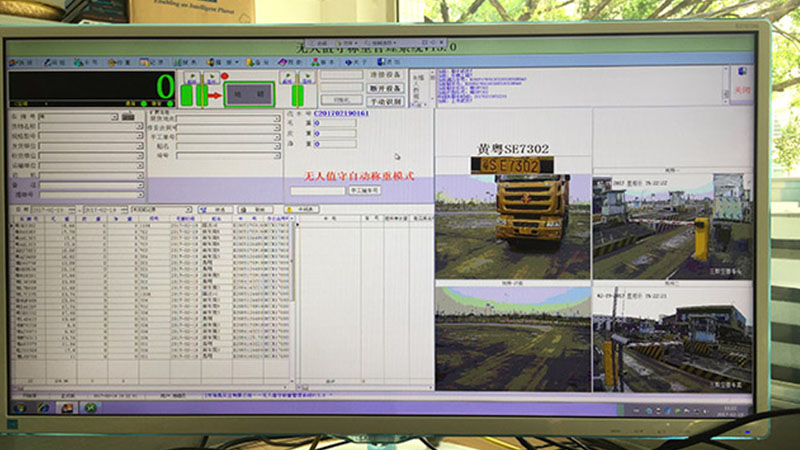800x450 pixels.
Task: Expand the arrow beside the video camera item
Action: click(237, 62)
